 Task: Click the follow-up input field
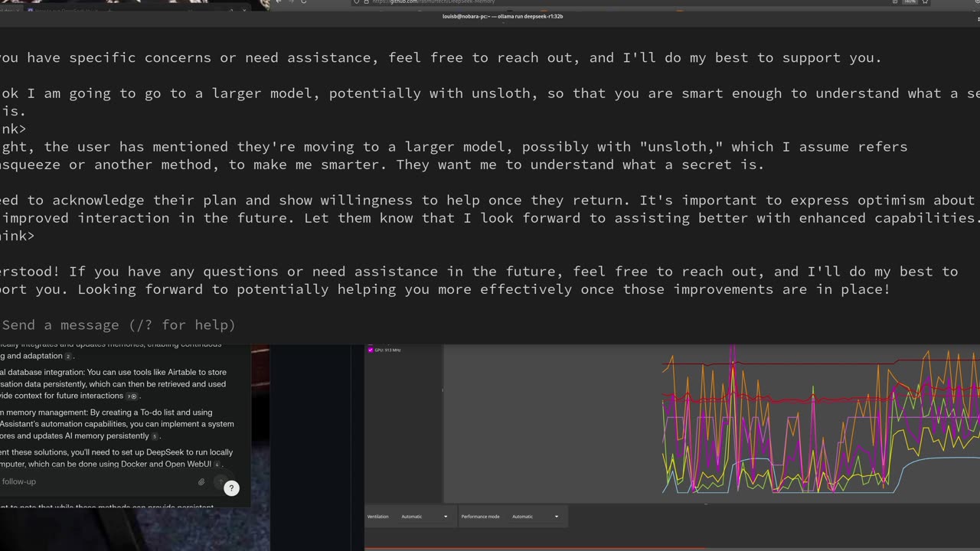tap(96, 481)
